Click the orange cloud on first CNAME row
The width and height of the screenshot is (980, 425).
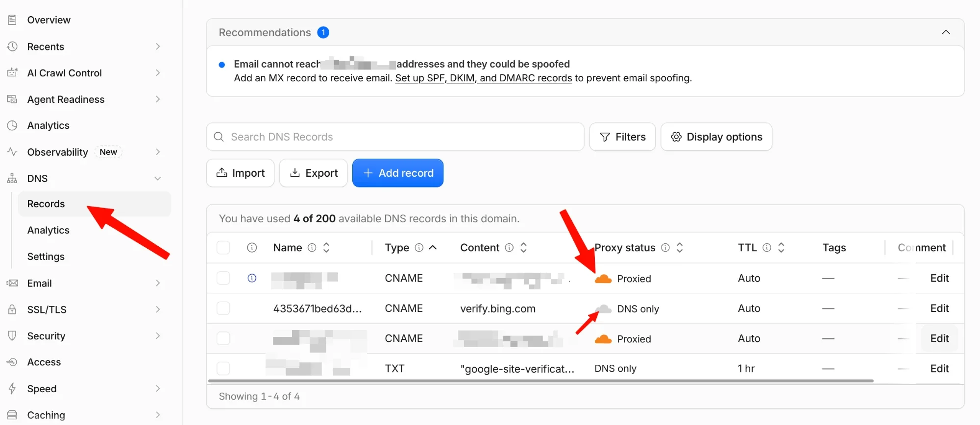coord(603,279)
